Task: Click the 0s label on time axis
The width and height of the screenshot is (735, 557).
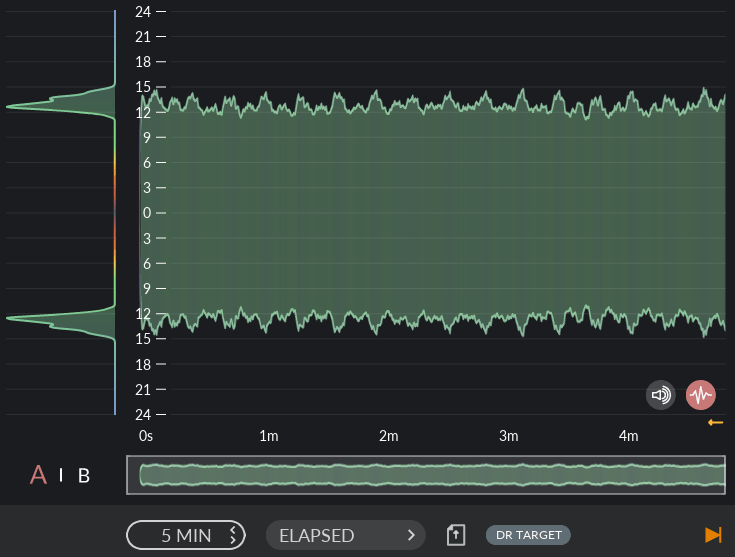Action: tap(146, 436)
